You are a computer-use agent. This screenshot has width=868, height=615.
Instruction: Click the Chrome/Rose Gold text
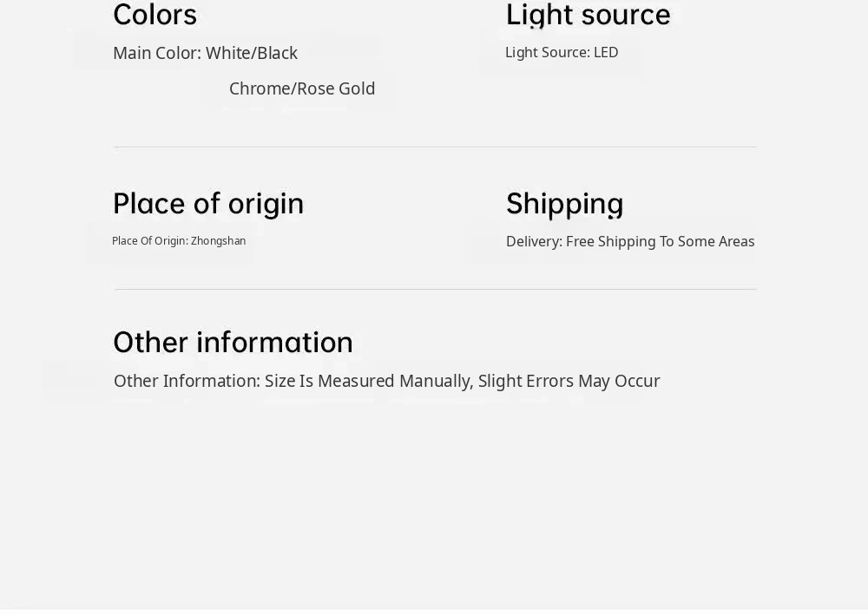click(301, 88)
